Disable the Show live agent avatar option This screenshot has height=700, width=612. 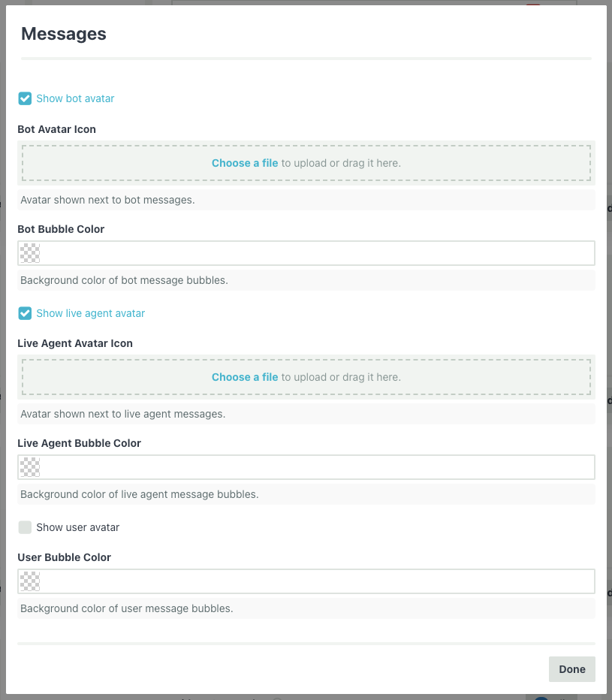(x=25, y=313)
